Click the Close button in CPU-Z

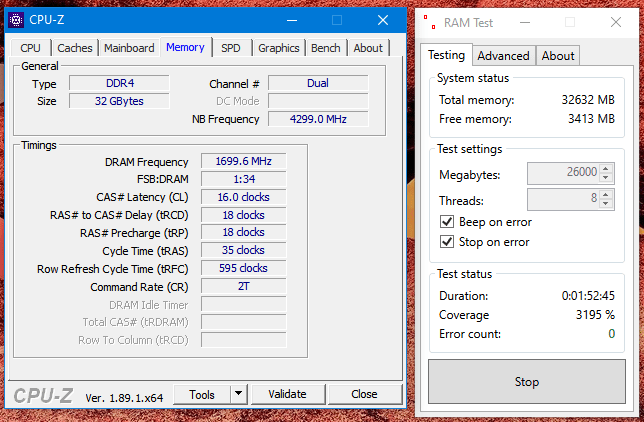364,394
